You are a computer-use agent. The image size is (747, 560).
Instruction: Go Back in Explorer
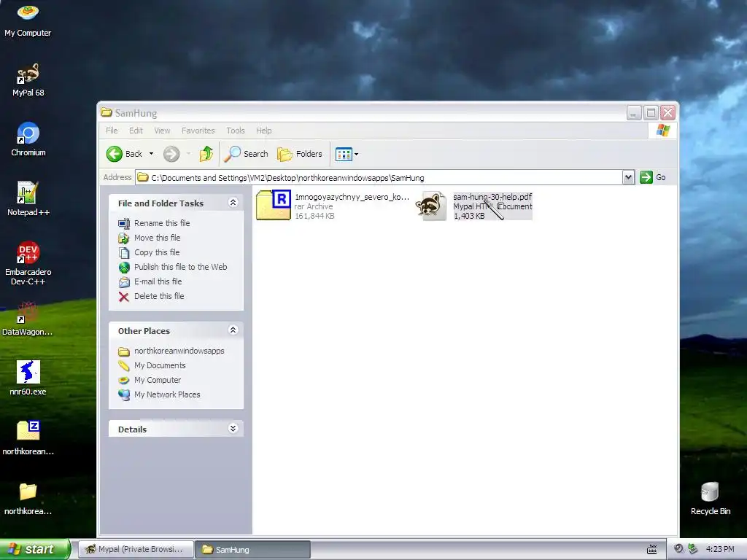click(x=124, y=154)
